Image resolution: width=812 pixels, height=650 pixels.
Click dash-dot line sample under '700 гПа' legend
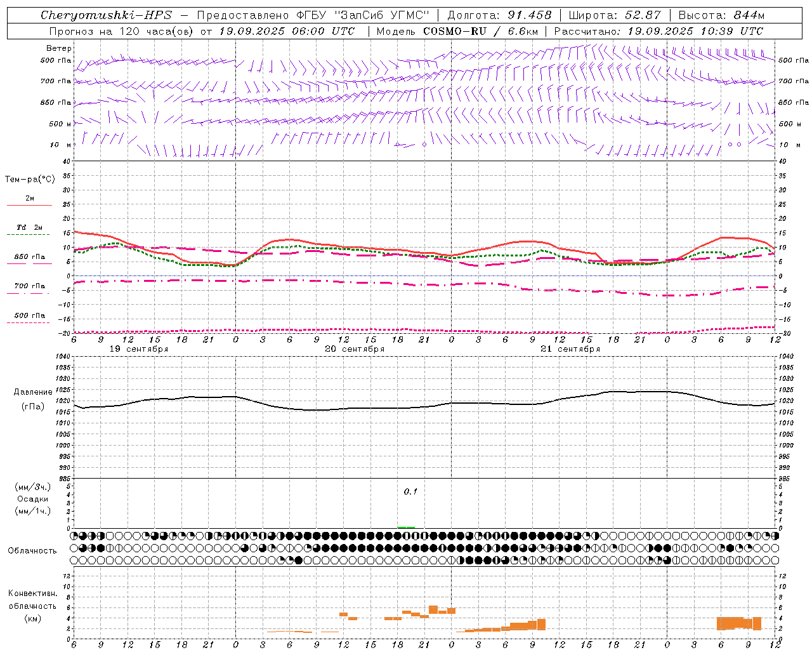click(x=28, y=293)
